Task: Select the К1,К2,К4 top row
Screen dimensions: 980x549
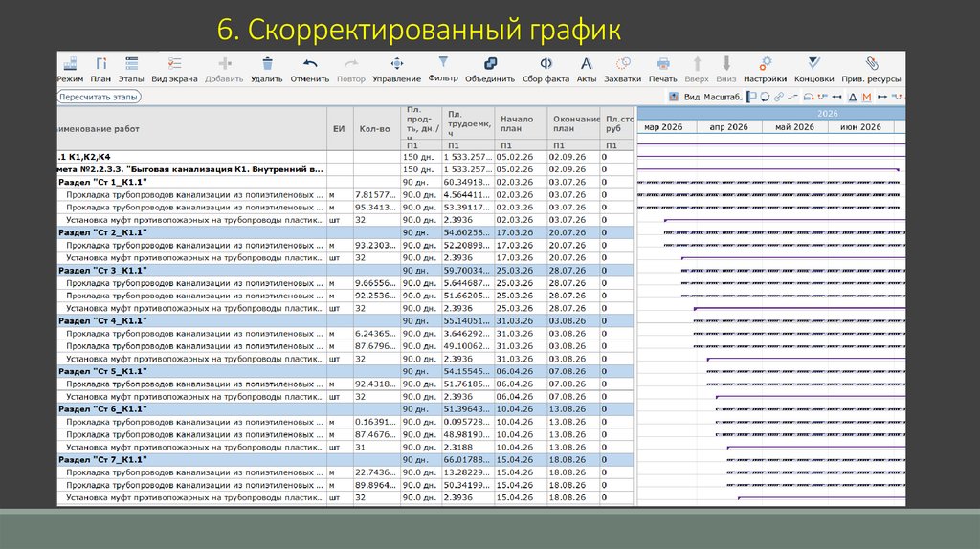Action: pos(345,157)
